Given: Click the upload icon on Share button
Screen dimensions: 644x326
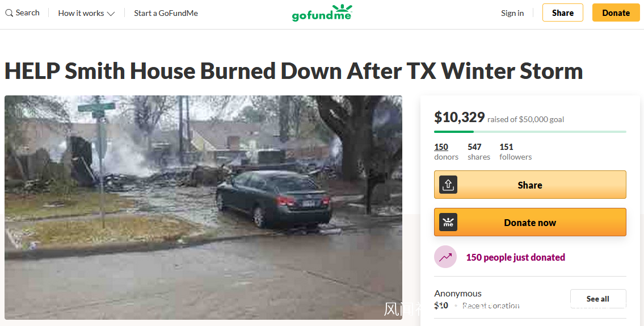Looking at the screenshot, I should pos(448,185).
